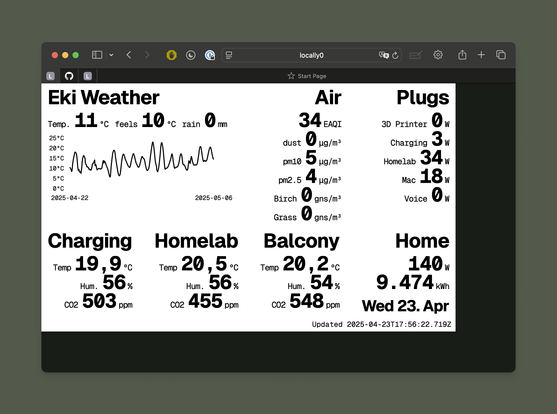Screen dimensions: 557x414
Task: Add a new tab
Action: click(481, 55)
